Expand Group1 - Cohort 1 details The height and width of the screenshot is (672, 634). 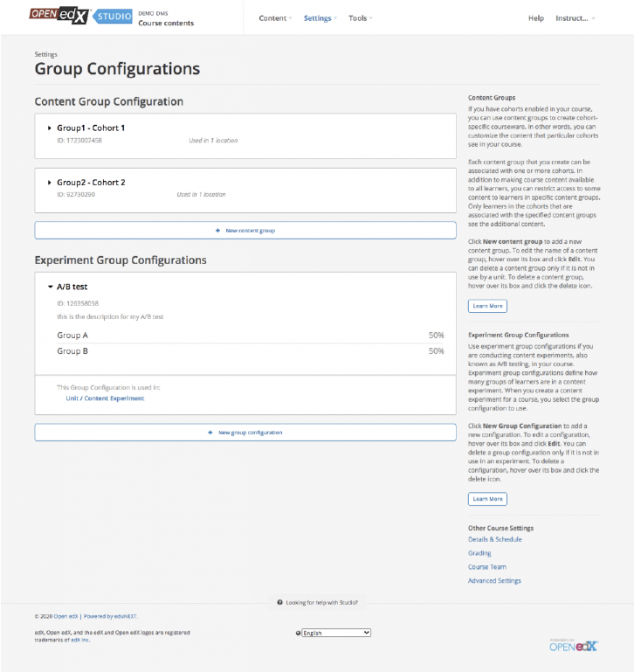point(50,128)
